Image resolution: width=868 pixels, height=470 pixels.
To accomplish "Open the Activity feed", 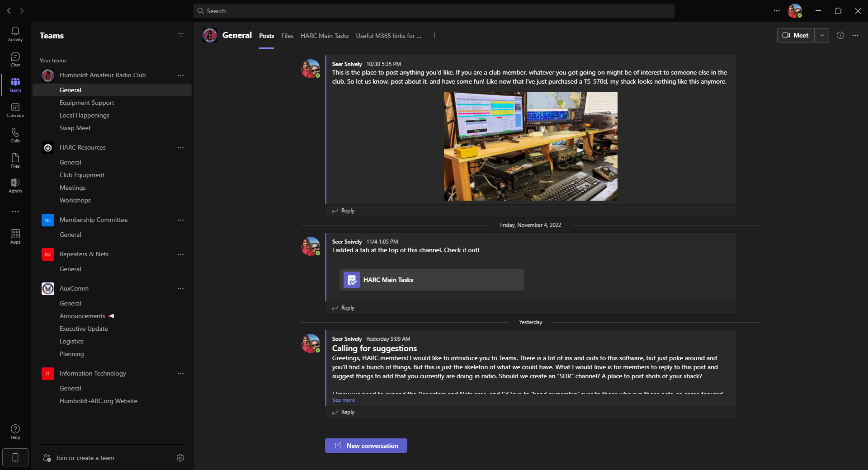I will (x=15, y=34).
